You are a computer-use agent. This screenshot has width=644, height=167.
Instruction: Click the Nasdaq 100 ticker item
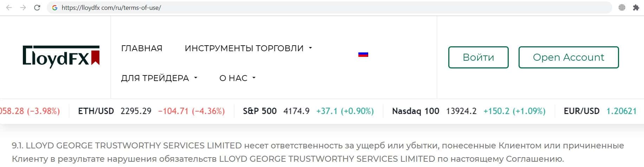click(x=468, y=111)
